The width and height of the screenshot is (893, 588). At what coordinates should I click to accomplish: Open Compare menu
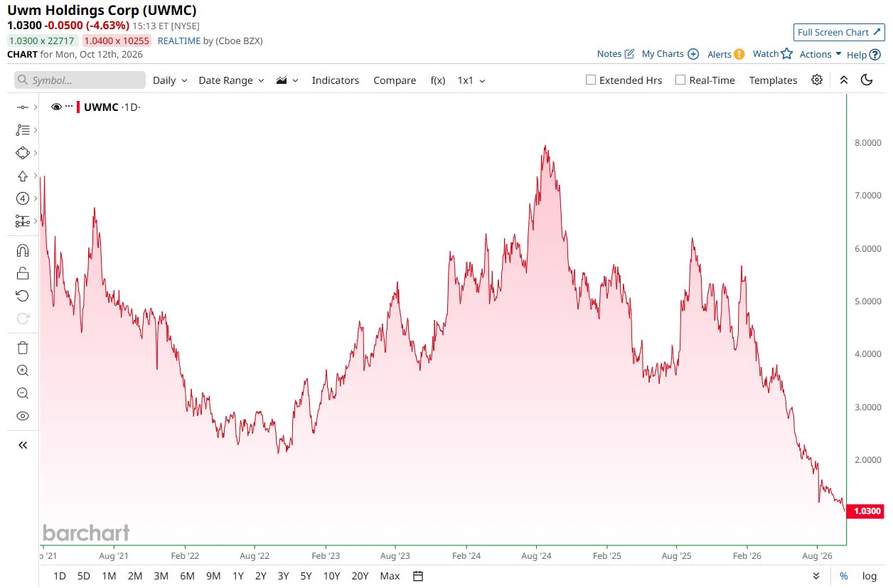[x=395, y=80]
